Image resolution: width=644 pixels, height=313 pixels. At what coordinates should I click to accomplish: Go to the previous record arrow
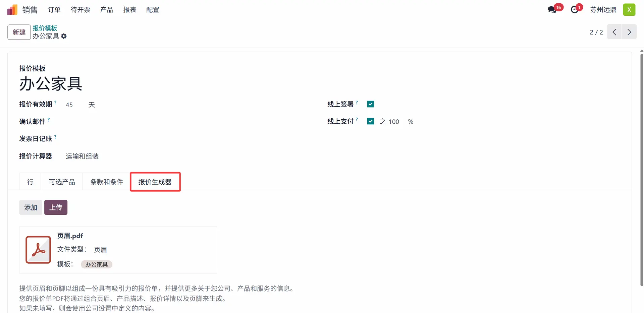614,32
